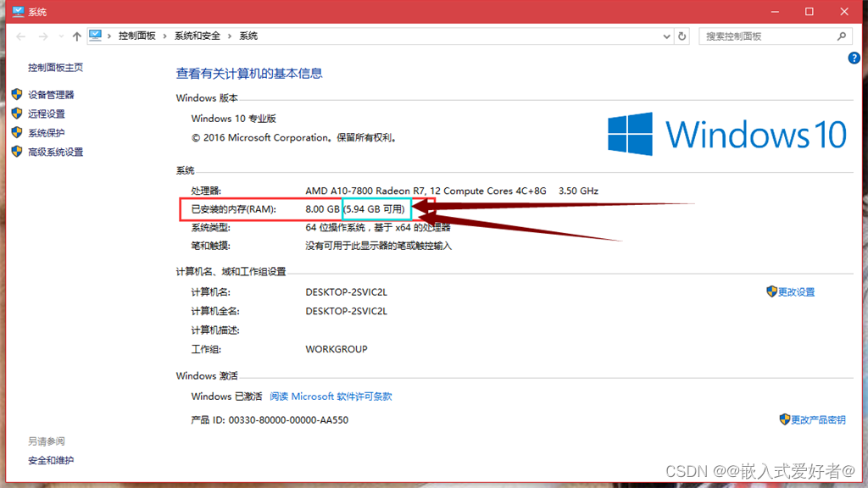
Task: Open 远程设置 from sidebar
Action: click(x=47, y=114)
